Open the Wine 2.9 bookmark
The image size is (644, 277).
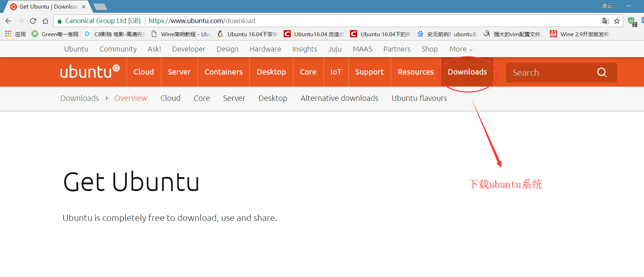(x=580, y=34)
